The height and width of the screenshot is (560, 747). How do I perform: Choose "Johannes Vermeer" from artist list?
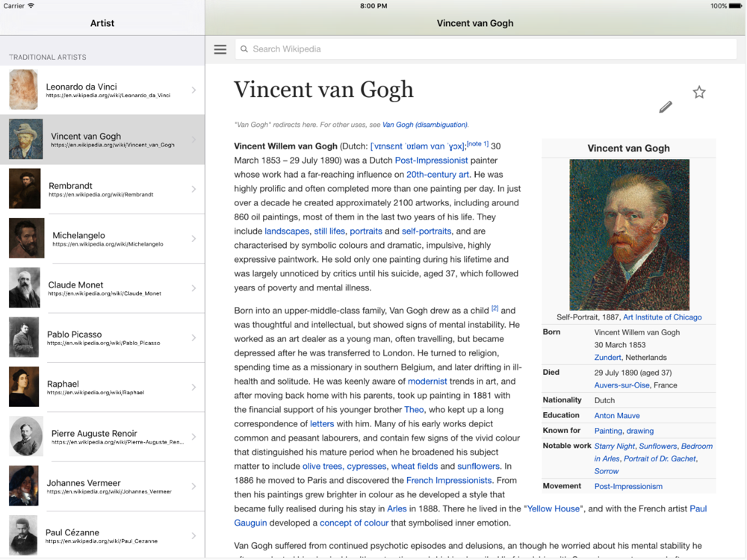84,483
